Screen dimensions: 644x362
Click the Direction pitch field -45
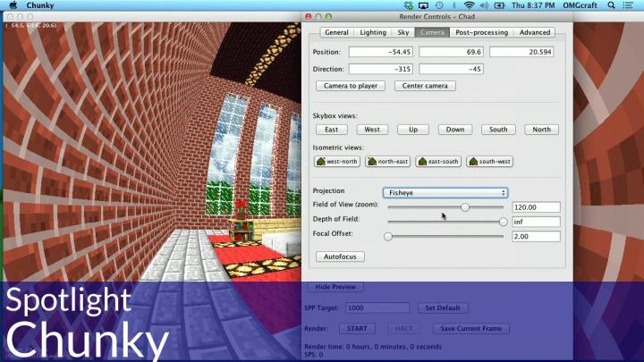[451, 69]
